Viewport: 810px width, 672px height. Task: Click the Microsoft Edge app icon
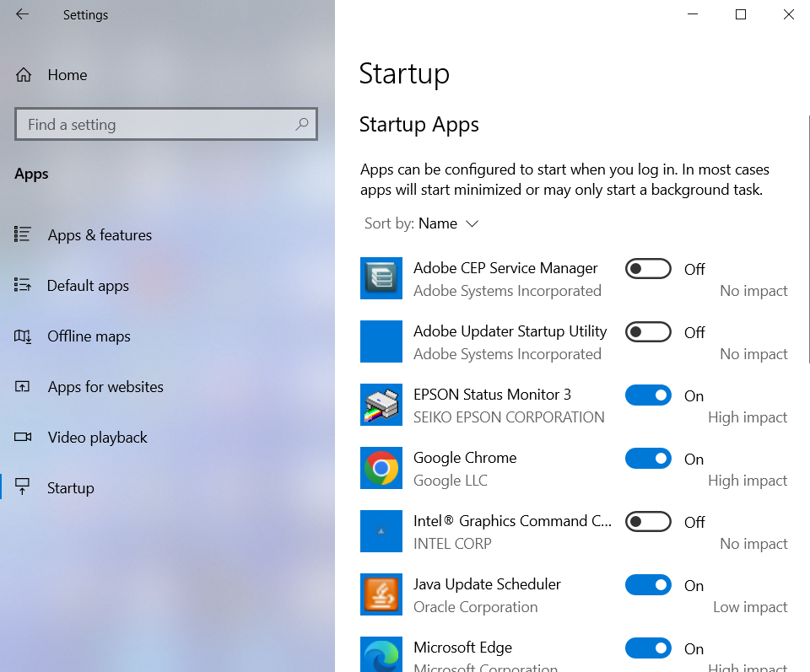click(x=381, y=654)
